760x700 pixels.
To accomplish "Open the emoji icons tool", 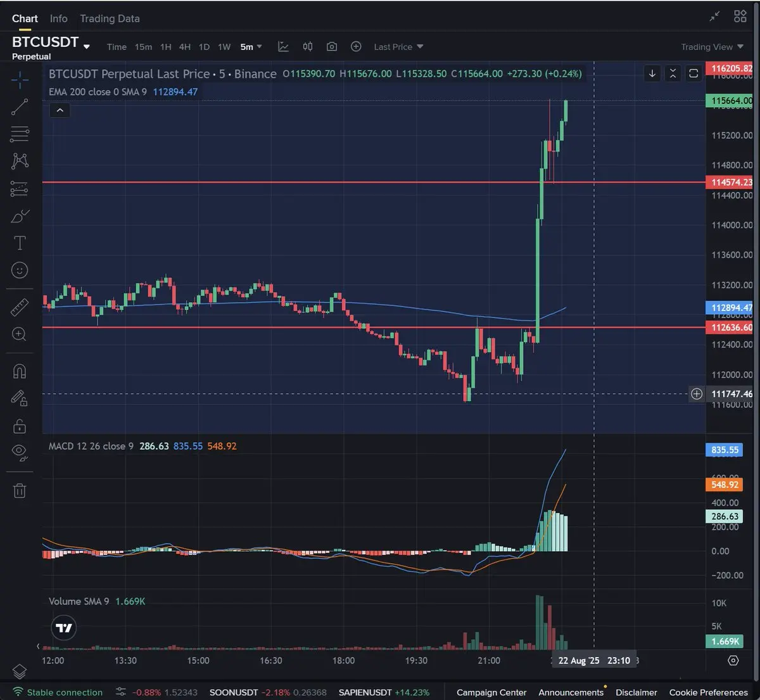I will pos(20,270).
